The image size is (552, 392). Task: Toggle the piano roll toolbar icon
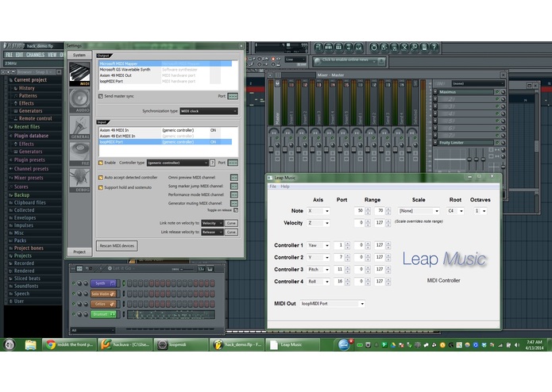click(x=338, y=47)
